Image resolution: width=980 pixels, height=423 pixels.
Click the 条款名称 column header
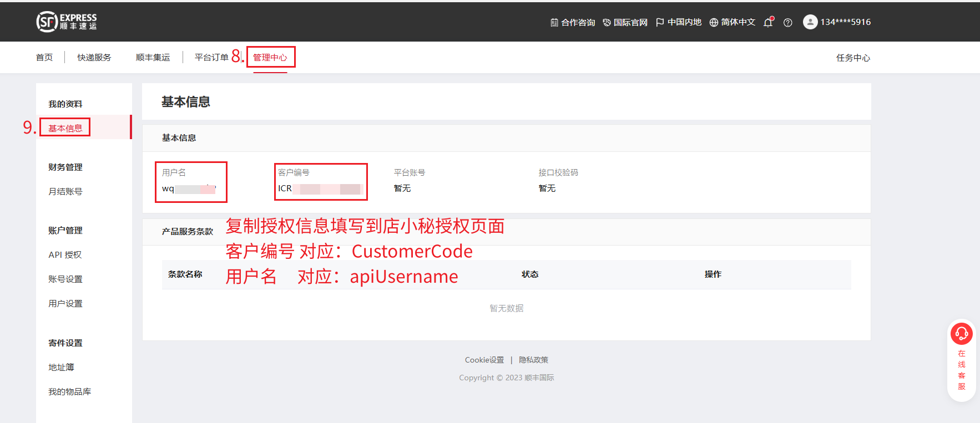click(185, 274)
